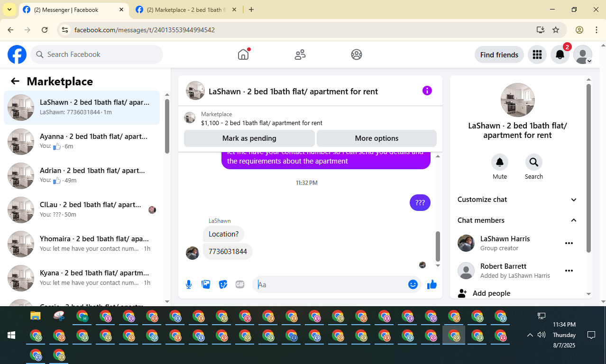The height and width of the screenshot is (364, 606).
Task: Choose a sticker
Action: [223, 284]
